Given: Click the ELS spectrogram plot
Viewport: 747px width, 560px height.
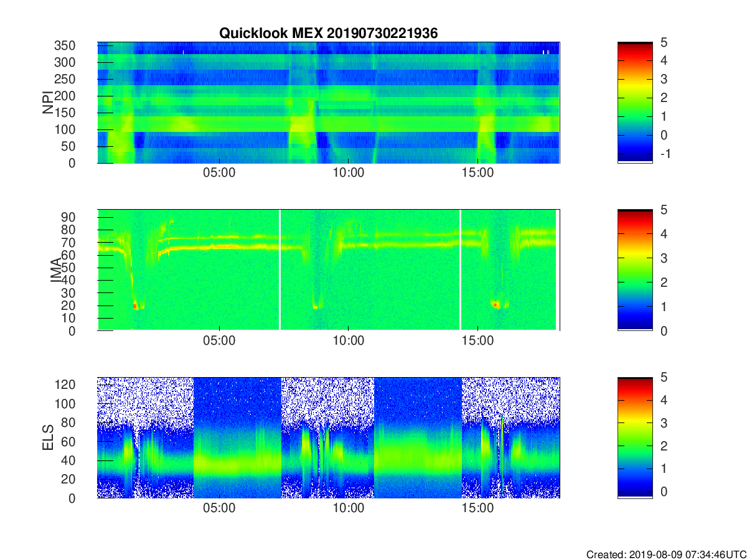Looking at the screenshot, I should tap(329, 437).
